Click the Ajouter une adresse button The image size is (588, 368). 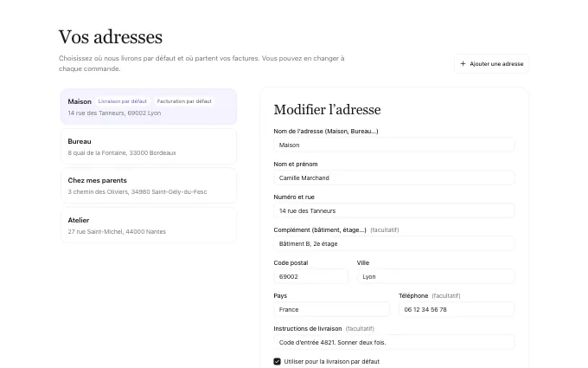[491, 64]
